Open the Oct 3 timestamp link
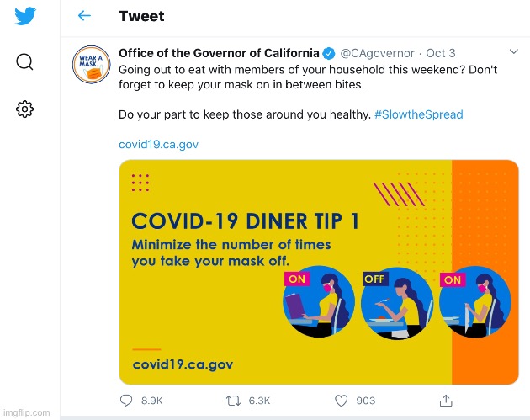530x420 pixels. pos(441,53)
